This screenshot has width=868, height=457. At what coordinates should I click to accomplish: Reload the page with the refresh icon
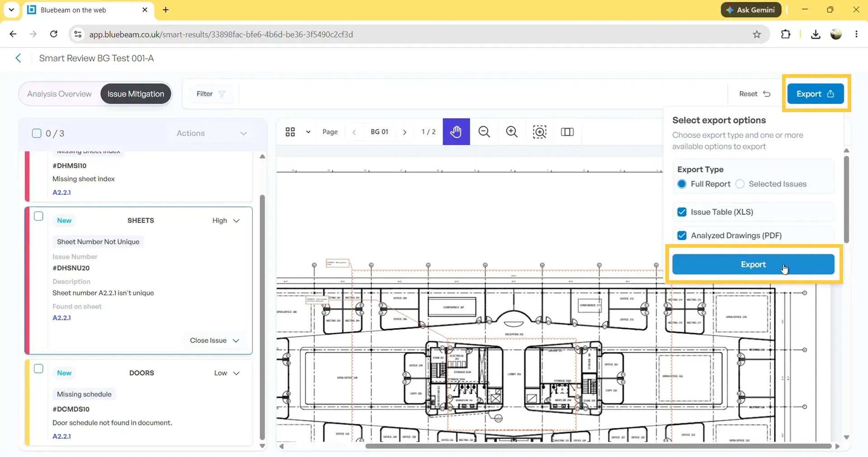tap(53, 34)
